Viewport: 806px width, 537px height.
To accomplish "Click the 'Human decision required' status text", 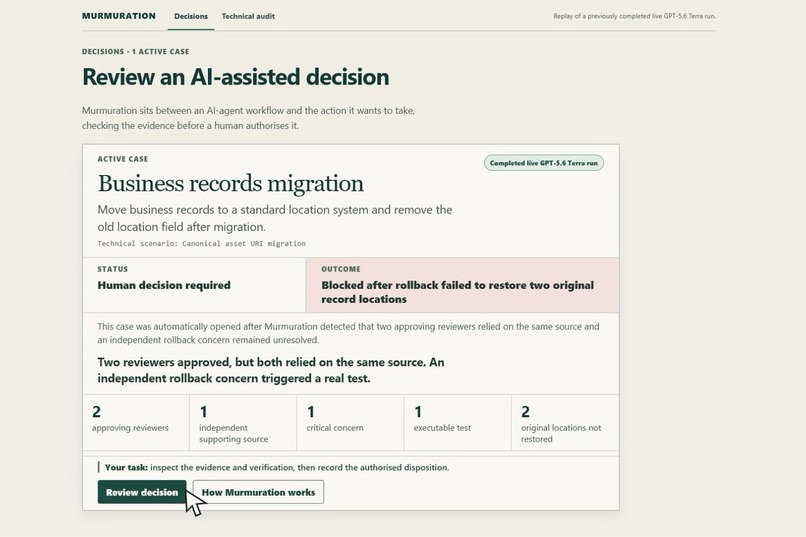I will click(x=164, y=285).
